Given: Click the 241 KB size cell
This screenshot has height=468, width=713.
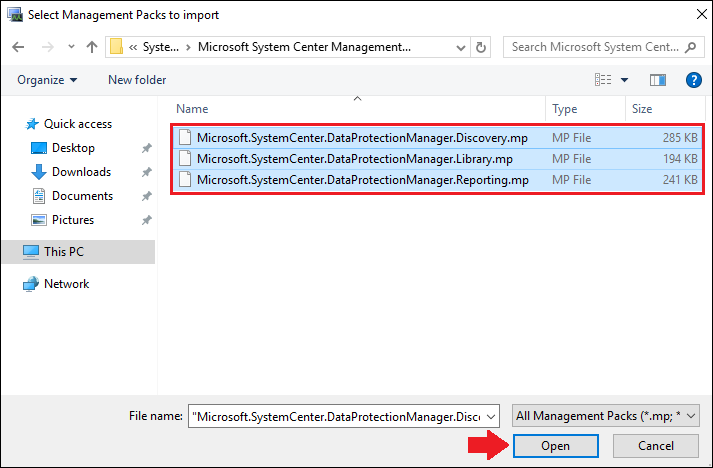Looking at the screenshot, I should [x=680, y=180].
